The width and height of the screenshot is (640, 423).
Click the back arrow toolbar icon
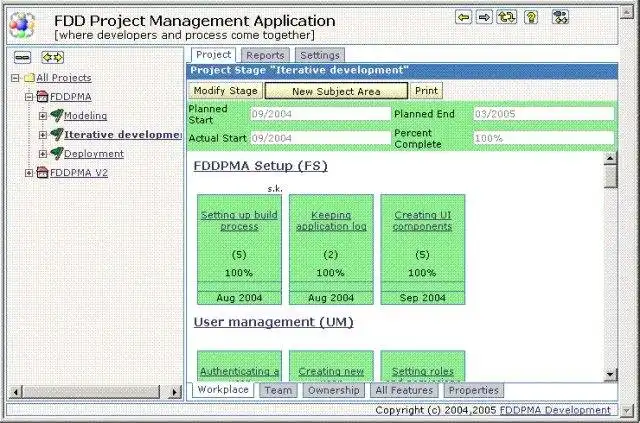click(463, 17)
